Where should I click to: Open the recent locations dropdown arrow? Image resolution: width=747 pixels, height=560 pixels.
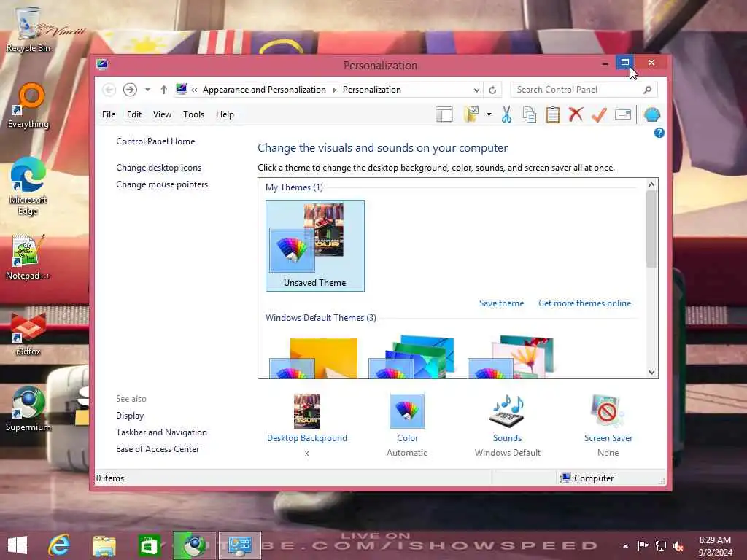(147, 90)
